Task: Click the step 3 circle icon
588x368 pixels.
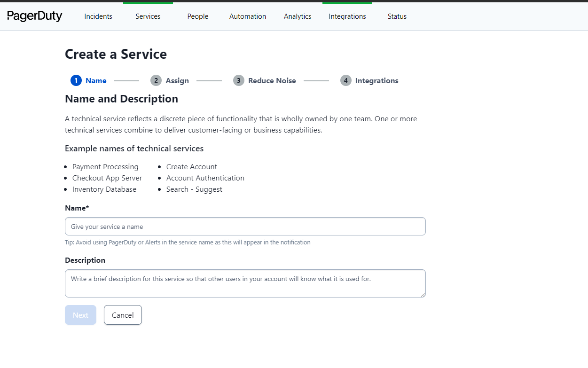Action: (x=239, y=80)
